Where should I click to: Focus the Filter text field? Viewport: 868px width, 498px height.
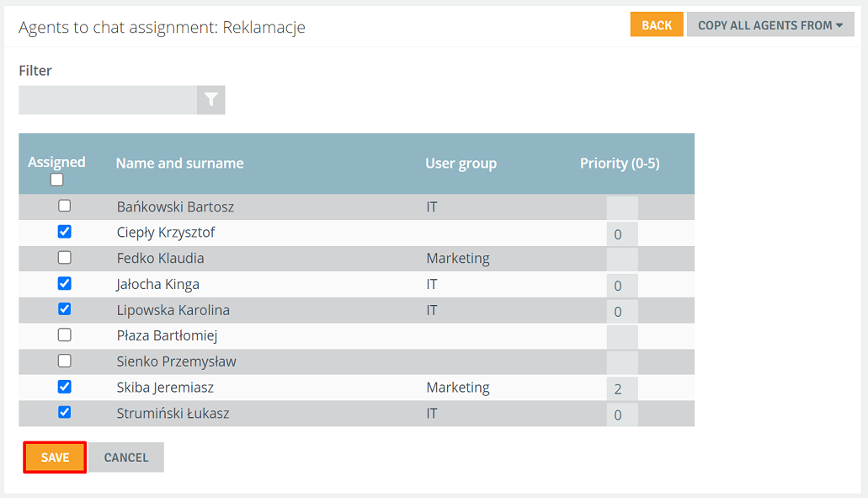click(108, 99)
